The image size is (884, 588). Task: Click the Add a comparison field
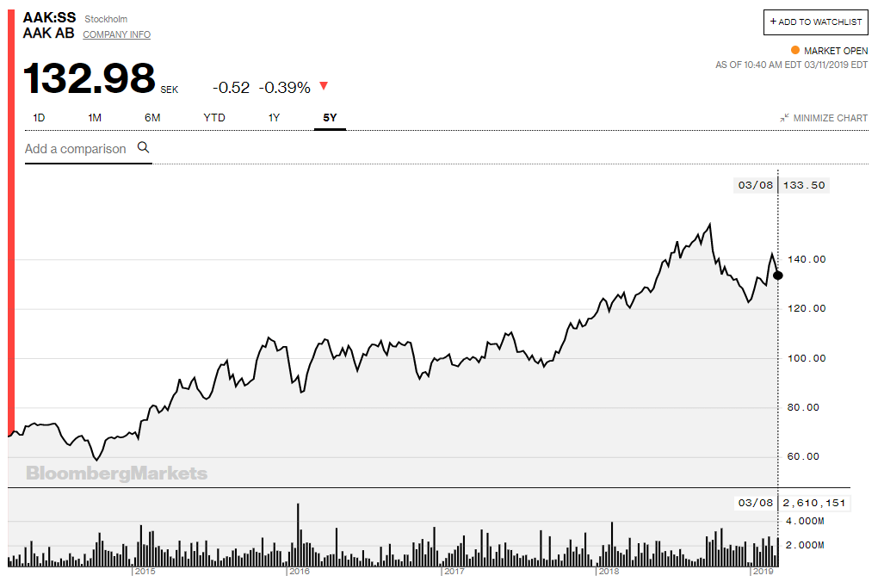point(76,149)
